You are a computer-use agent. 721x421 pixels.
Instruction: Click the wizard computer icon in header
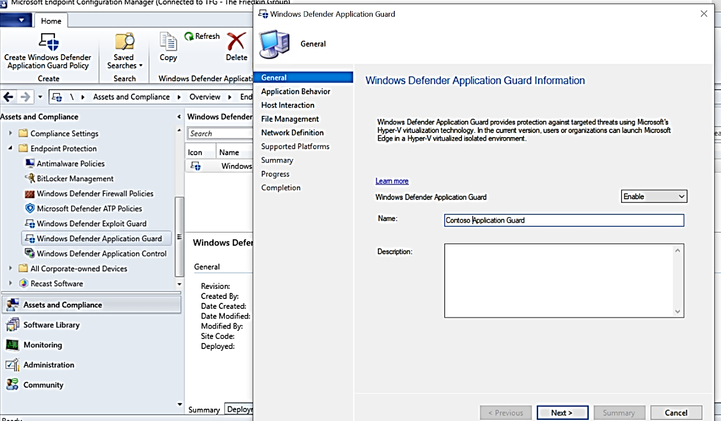275,44
